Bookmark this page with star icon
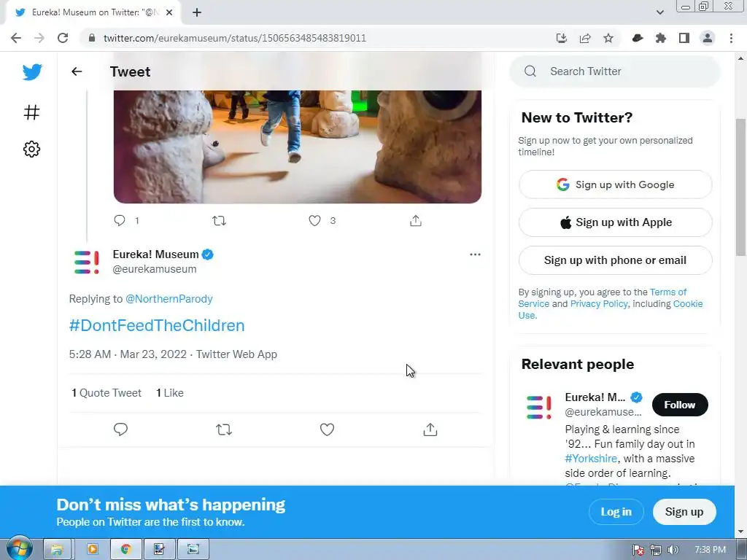Image resolution: width=747 pixels, height=560 pixels. [x=608, y=38]
